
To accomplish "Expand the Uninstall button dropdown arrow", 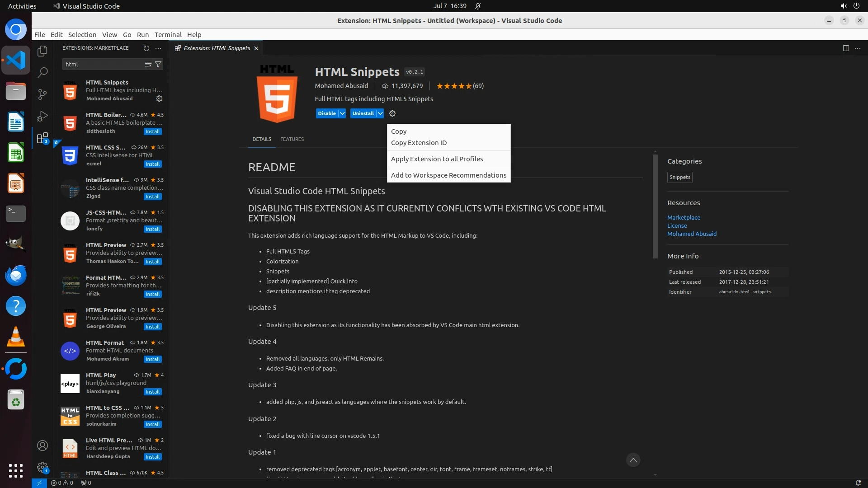I will point(380,113).
